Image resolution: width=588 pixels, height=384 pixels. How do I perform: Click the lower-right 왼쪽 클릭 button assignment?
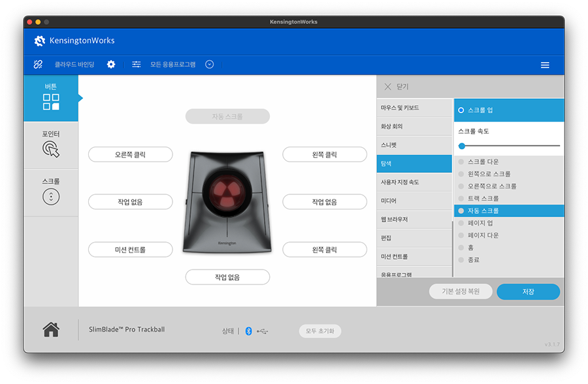[324, 250]
